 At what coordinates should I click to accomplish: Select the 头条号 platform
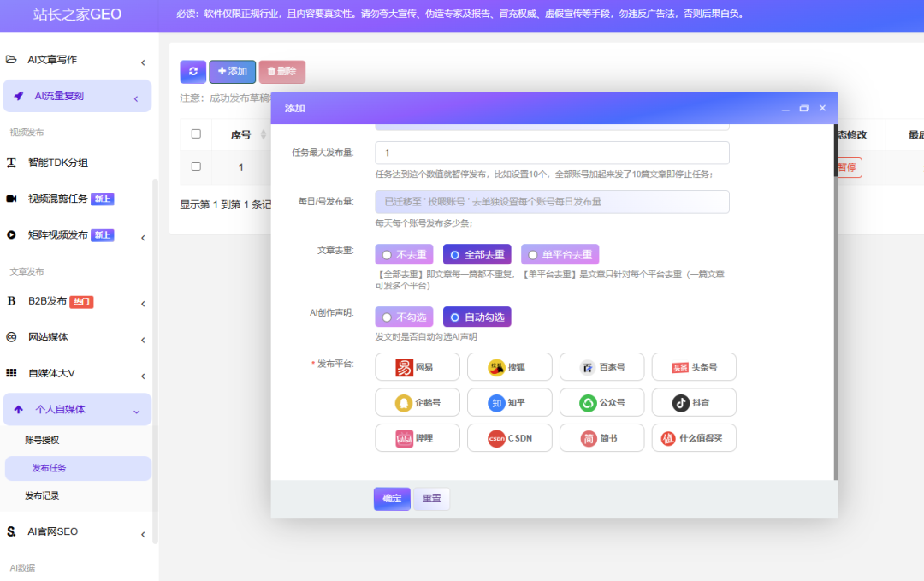694,367
